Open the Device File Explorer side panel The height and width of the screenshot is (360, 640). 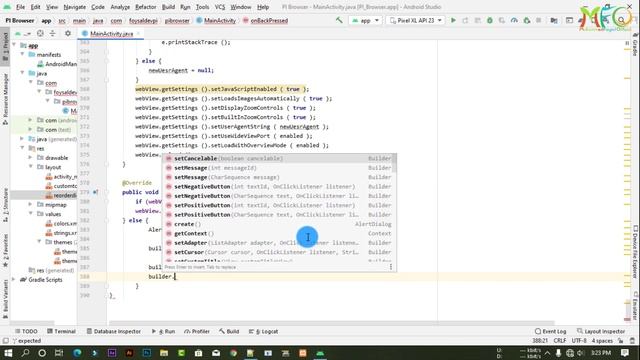(x=635, y=252)
